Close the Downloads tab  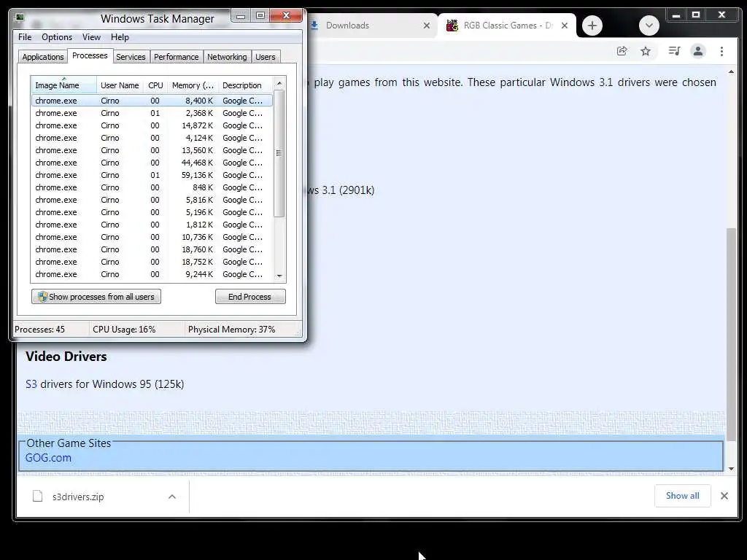(426, 26)
